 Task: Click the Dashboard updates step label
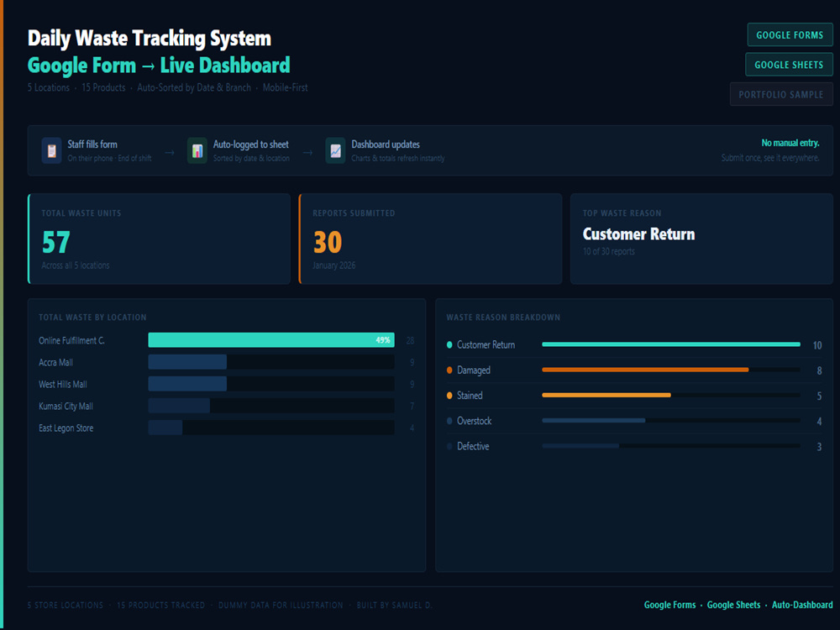point(386,144)
